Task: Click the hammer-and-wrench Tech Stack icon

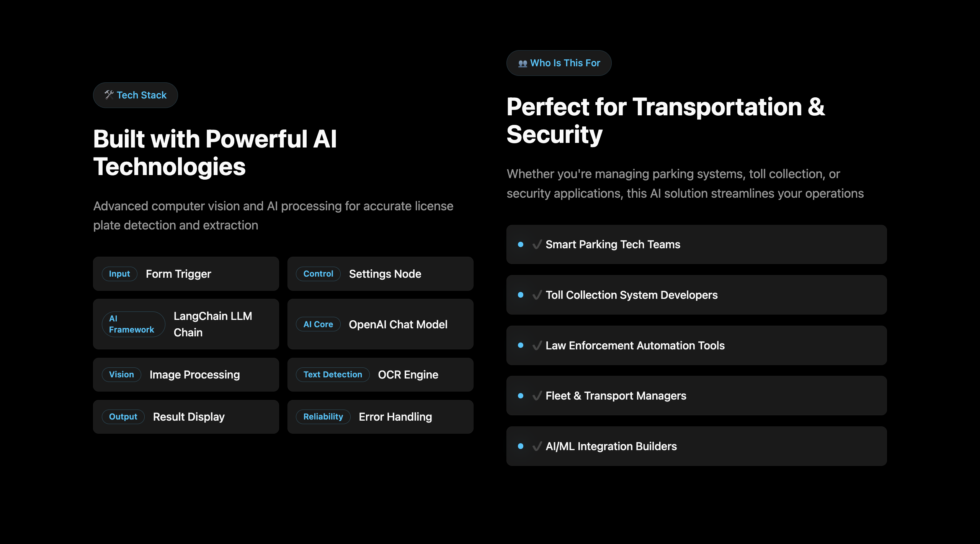Action: [x=109, y=95]
